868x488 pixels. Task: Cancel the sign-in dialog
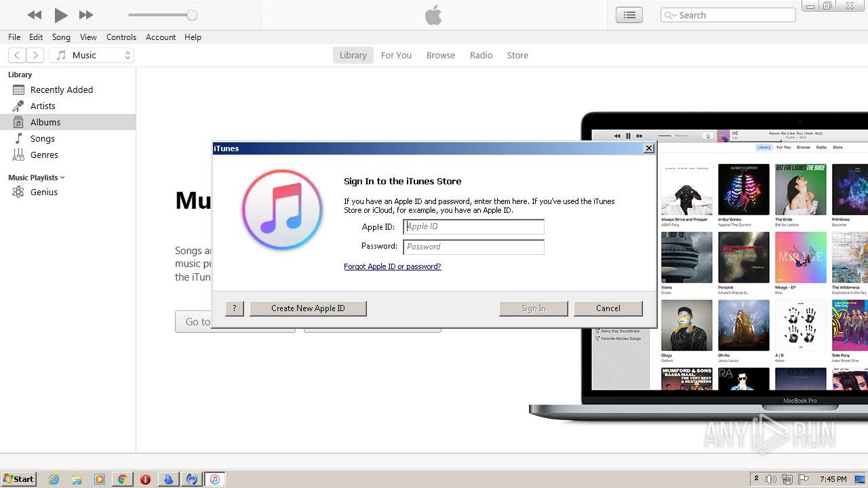(x=608, y=308)
